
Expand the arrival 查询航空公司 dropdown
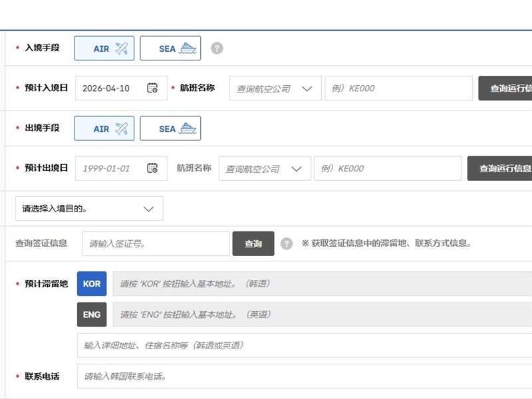[275, 88]
